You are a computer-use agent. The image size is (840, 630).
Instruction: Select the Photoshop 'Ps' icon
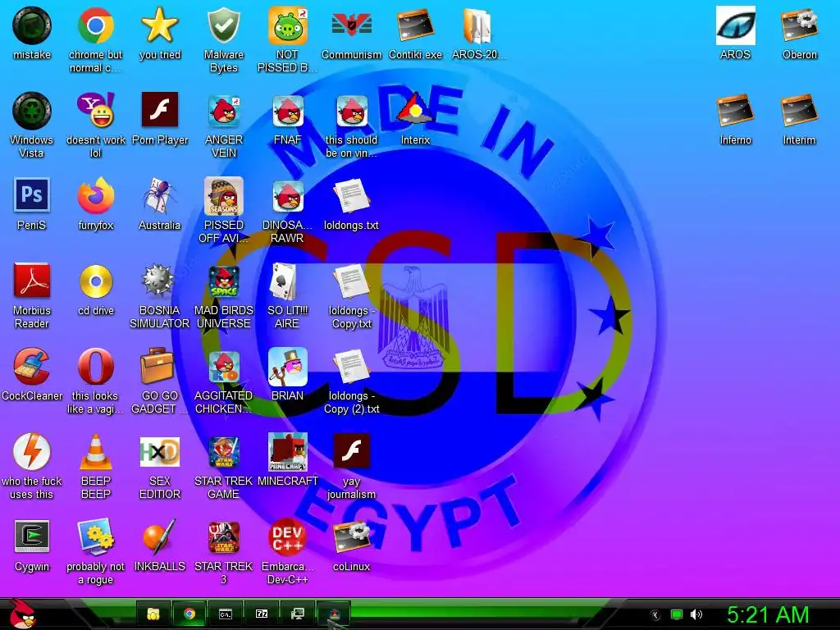32,195
